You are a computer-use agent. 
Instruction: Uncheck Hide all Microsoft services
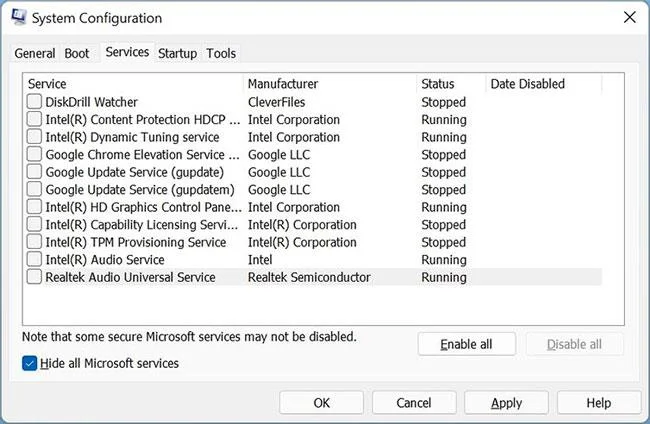tap(29, 363)
